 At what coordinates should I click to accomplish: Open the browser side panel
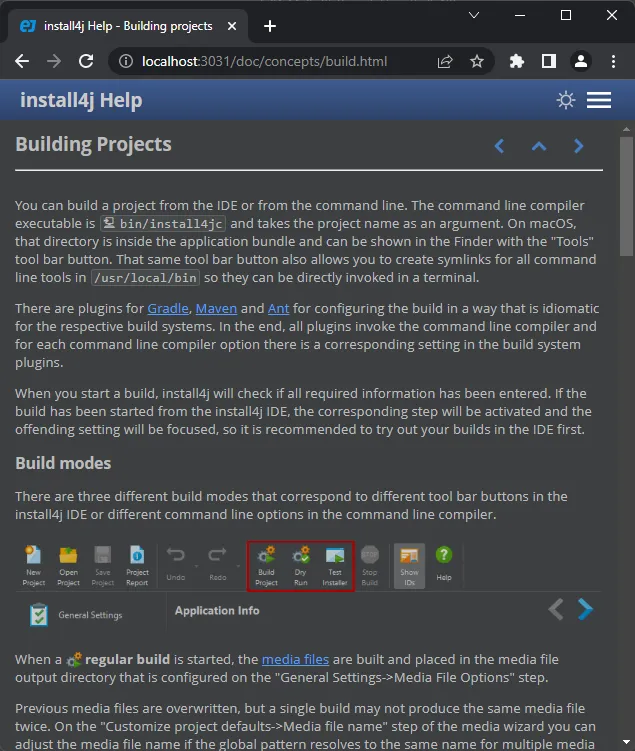tap(549, 61)
